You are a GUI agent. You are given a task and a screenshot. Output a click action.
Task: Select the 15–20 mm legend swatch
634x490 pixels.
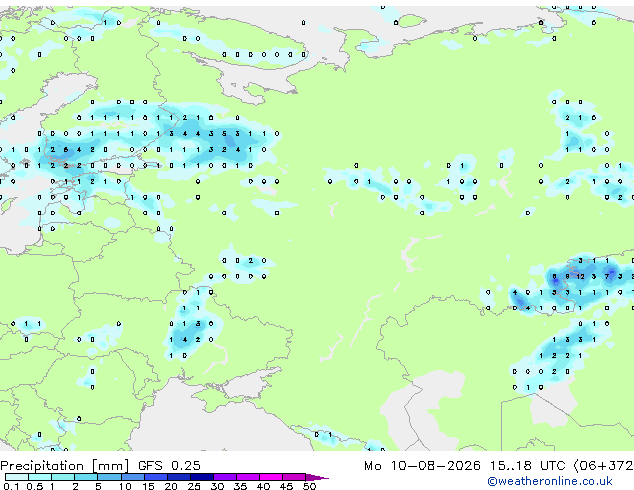[x=156, y=477]
